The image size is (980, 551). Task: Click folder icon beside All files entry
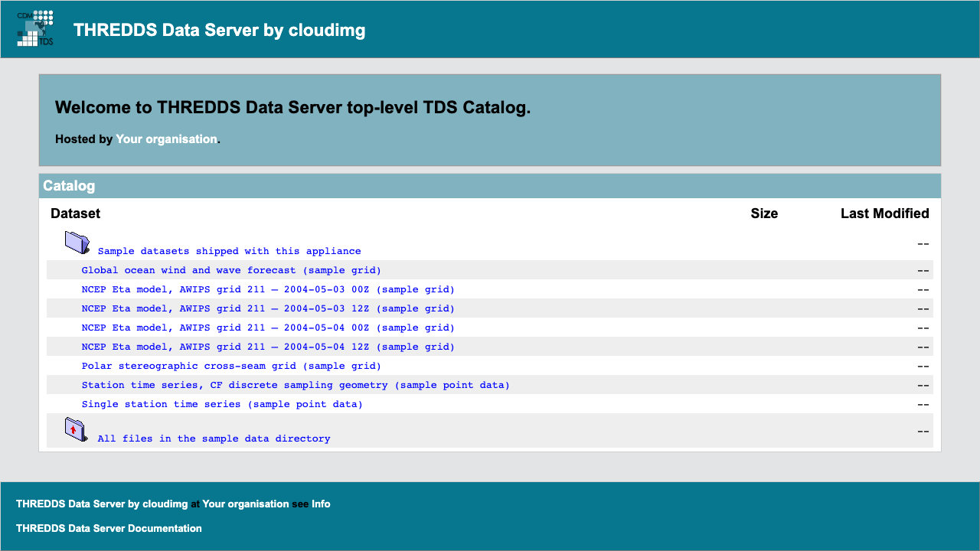click(x=77, y=430)
